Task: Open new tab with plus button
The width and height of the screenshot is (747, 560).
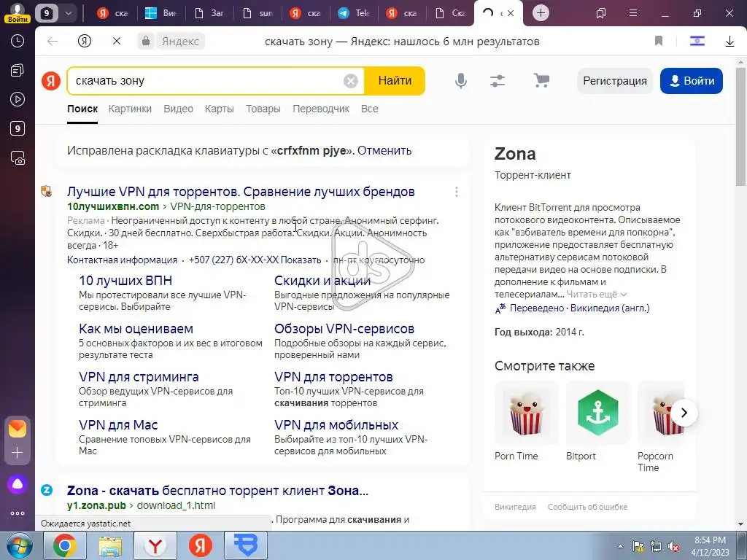Action: [541, 13]
